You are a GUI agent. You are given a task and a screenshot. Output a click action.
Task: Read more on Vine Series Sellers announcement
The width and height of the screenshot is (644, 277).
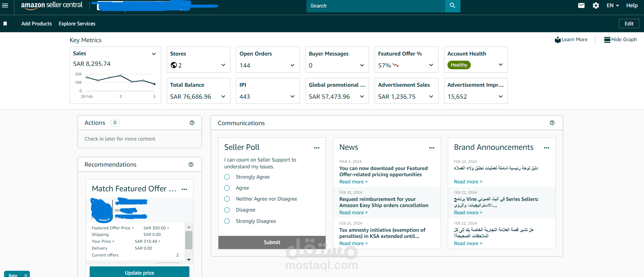tap(468, 213)
